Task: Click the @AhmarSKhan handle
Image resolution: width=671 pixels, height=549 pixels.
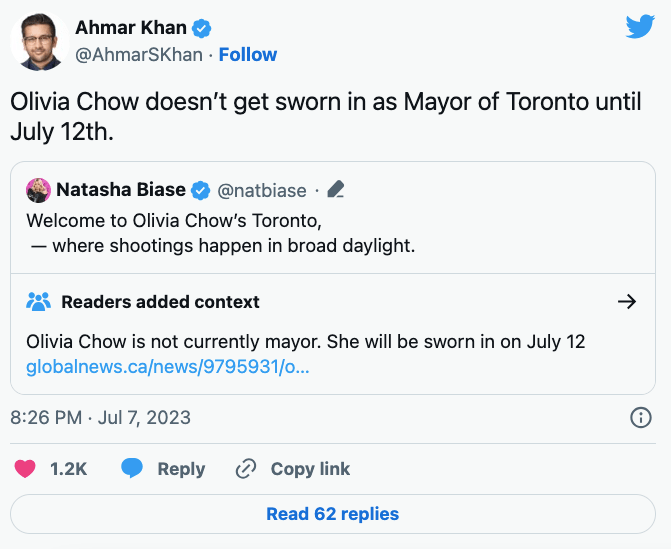Action: click(x=138, y=54)
